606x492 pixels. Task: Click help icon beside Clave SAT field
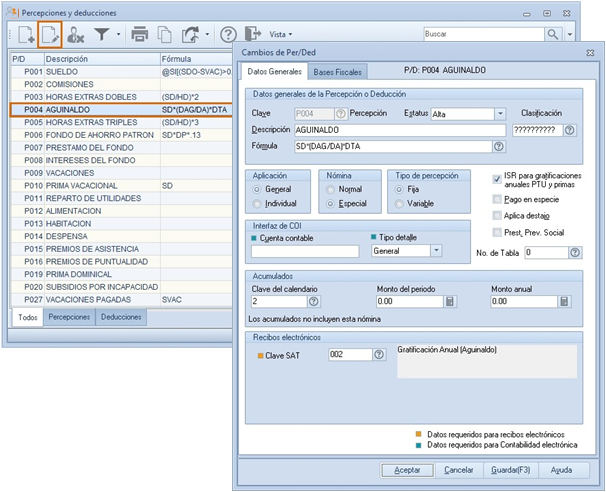pos(379,354)
